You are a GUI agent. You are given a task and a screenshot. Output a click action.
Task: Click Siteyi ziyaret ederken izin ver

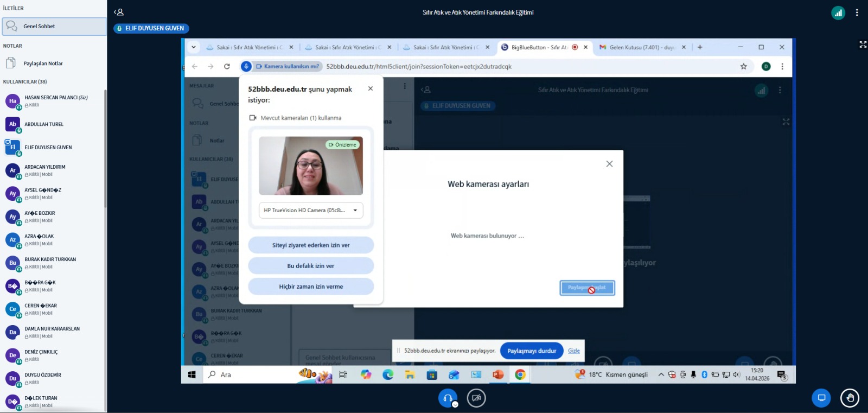311,245
